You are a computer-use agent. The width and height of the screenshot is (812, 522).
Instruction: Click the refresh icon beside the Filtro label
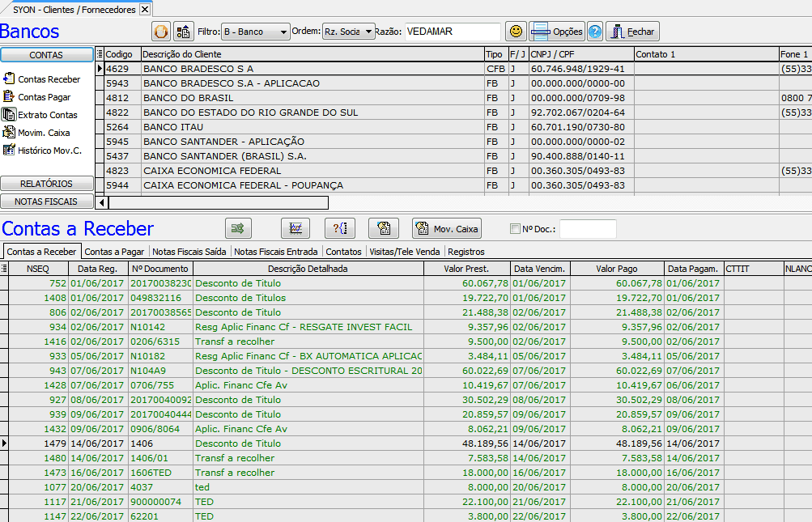(161, 32)
